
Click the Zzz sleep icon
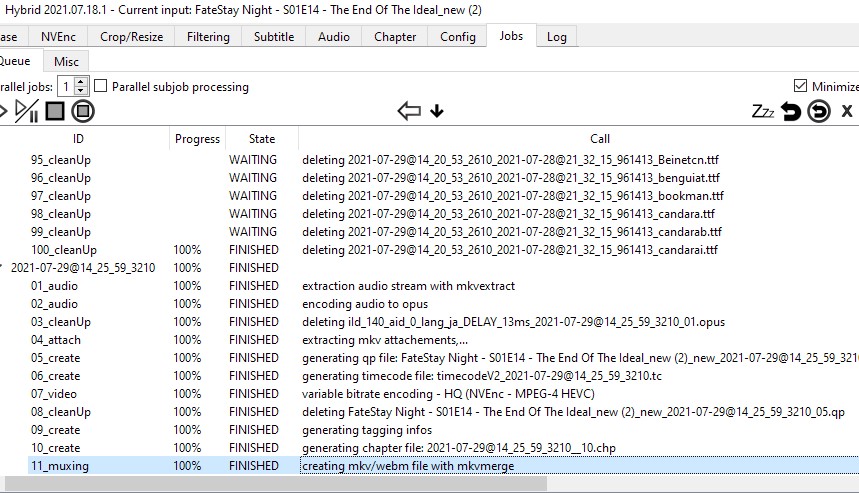763,111
